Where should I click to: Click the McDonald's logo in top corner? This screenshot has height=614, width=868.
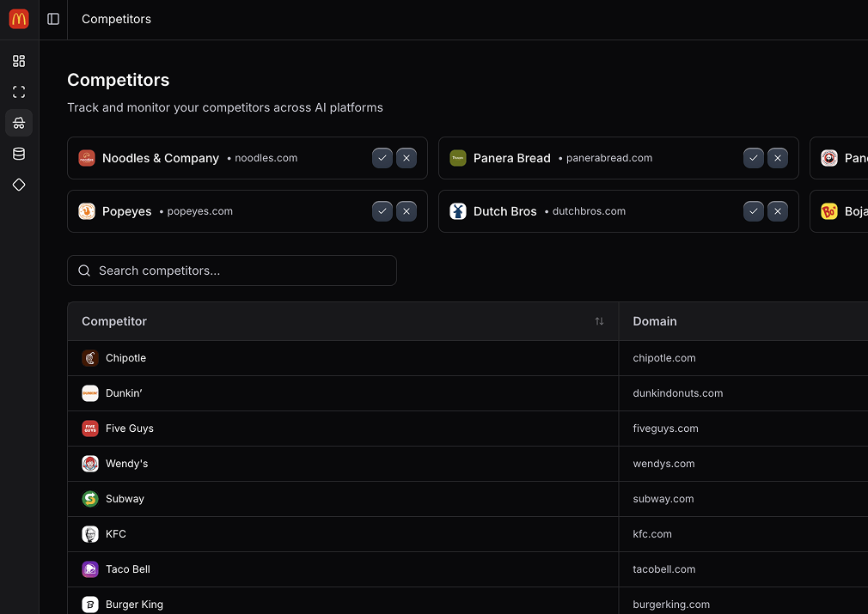click(18, 18)
